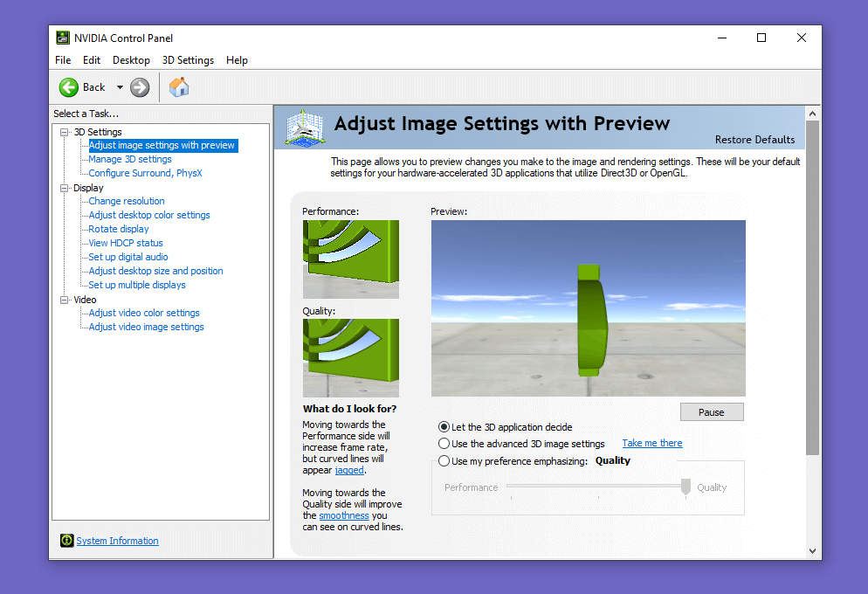Open Set up digital audio
868x594 pixels.
(127, 257)
